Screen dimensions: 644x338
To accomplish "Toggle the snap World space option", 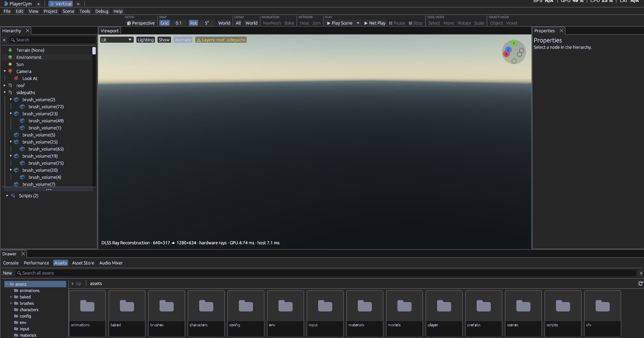I will 224,23.
